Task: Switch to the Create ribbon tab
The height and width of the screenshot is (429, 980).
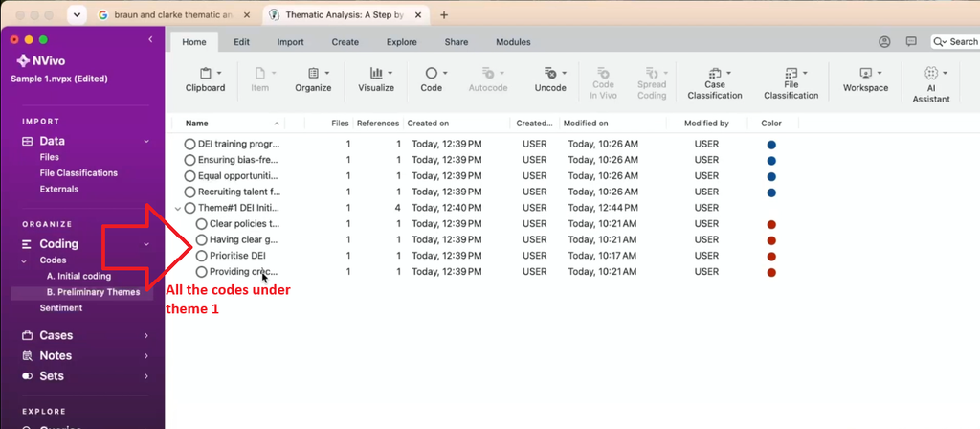Action: coord(345,42)
